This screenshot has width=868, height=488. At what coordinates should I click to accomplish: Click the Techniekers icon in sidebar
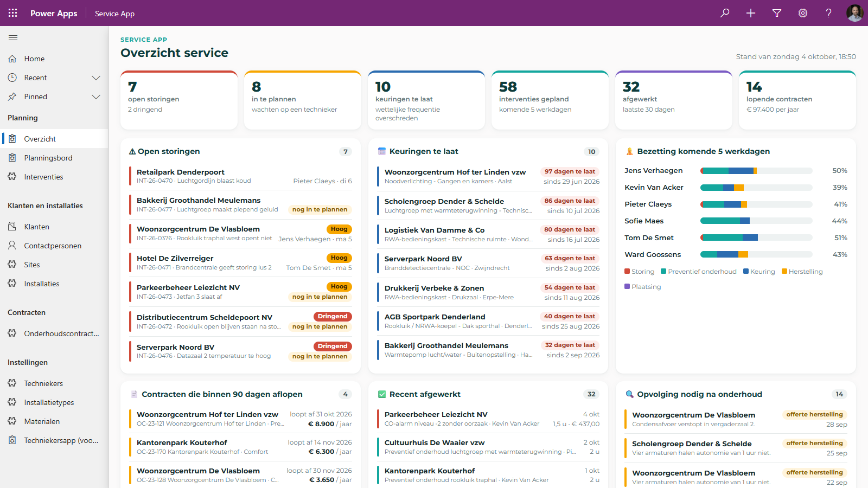pos(12,383)
